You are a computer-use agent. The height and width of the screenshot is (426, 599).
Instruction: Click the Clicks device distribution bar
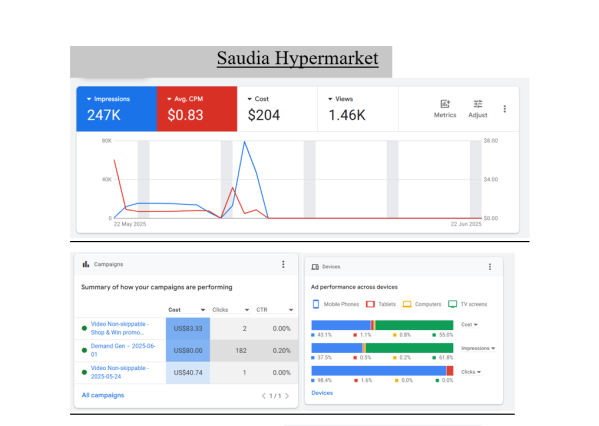pyautogui.click(x=382, y=371)
